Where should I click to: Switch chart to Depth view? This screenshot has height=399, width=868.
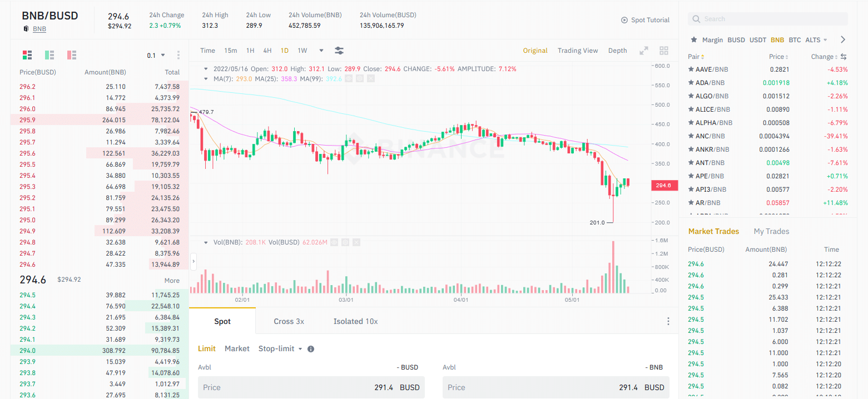[617, 51]
